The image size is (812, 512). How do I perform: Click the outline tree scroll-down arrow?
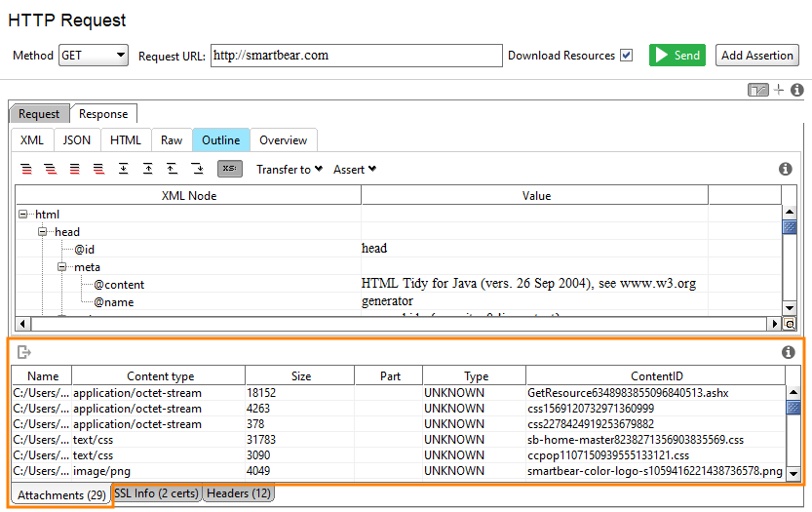coord(790,308)
